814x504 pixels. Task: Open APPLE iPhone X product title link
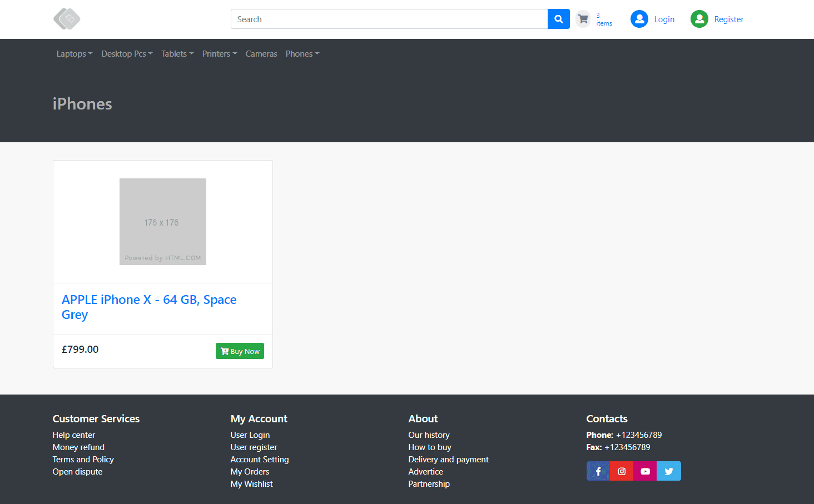(x=149, y=307)
